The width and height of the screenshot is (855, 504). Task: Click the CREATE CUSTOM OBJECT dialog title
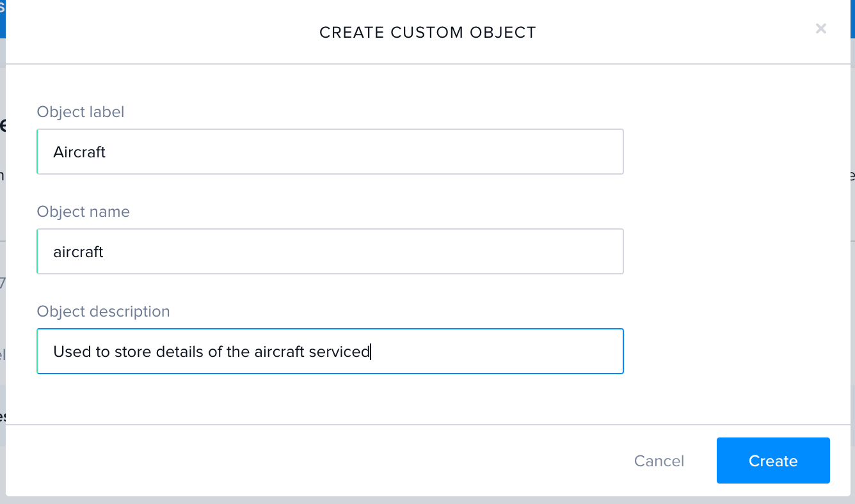tap(427, 32)
